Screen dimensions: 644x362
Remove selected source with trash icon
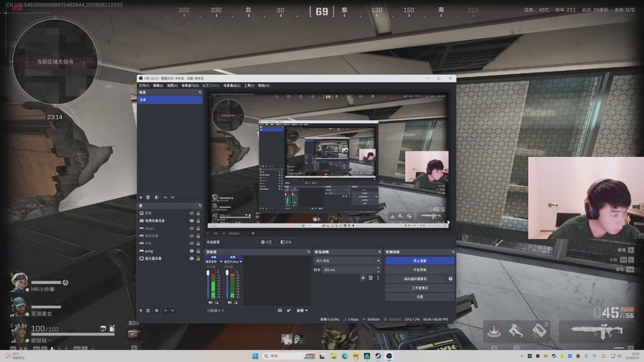click(148, 311)
